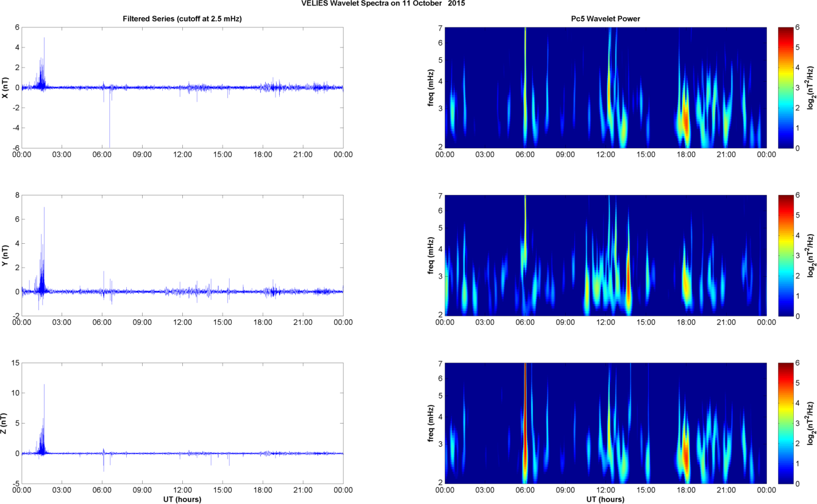817x504 pixels.
Task: Click the Z component filtered series plot
Action: pos(182,423)
